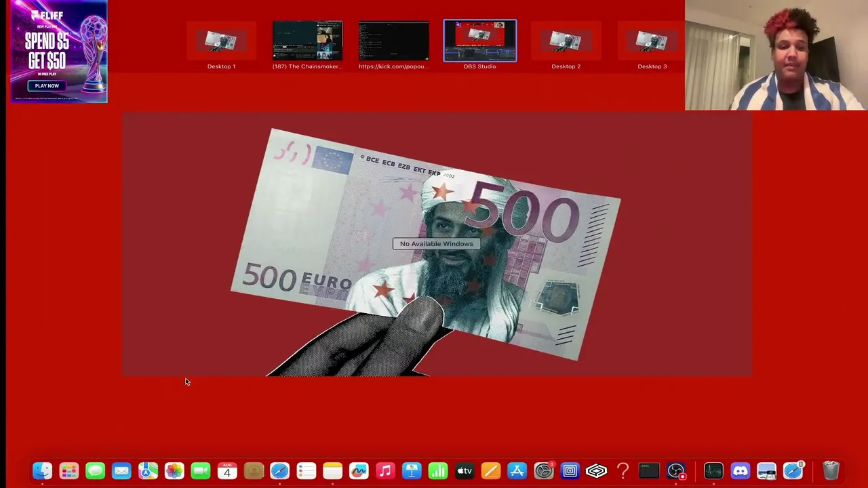
Task: Open the Preview app in Dock
Action: pyautogui.click(x=766, y=470)
